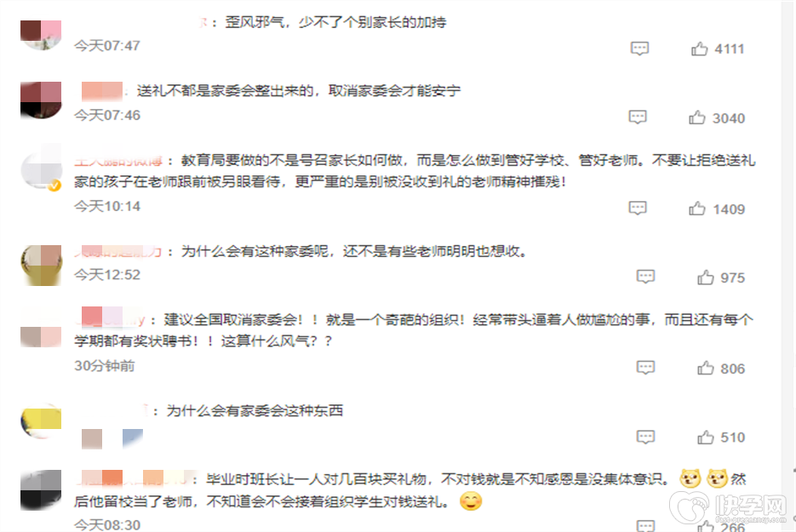Open the username link on 为什么会有这种家委呢 comment
Image resolution: width=796 pixels, height=532 pixels.
point(118,251)
